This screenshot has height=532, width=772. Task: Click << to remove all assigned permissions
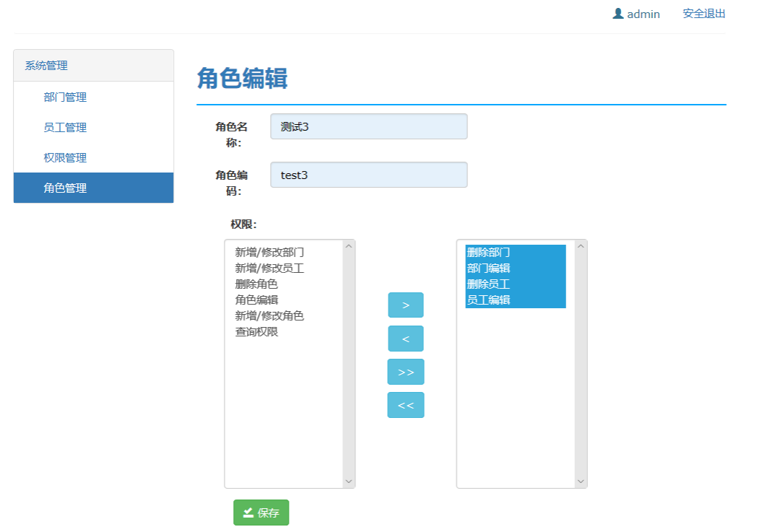click(x=405, y=404)
